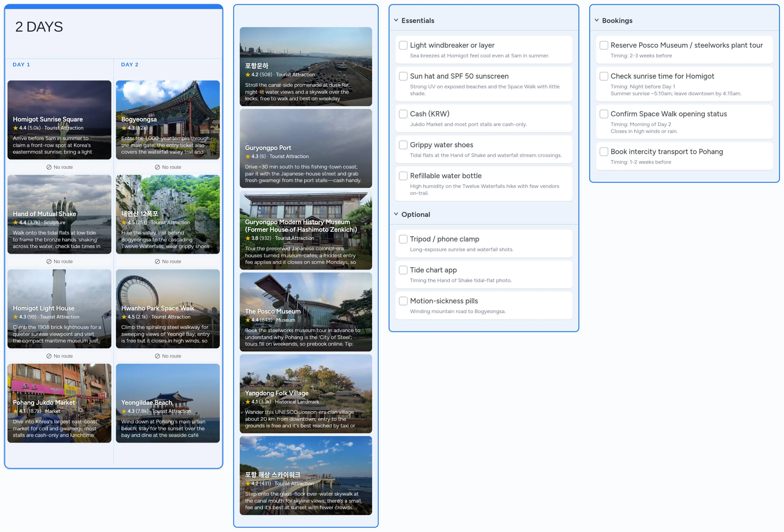Open the Homigot Light House card
Image resolution: width=784 pixels, height=532 pixels.
tap(59, 309)
